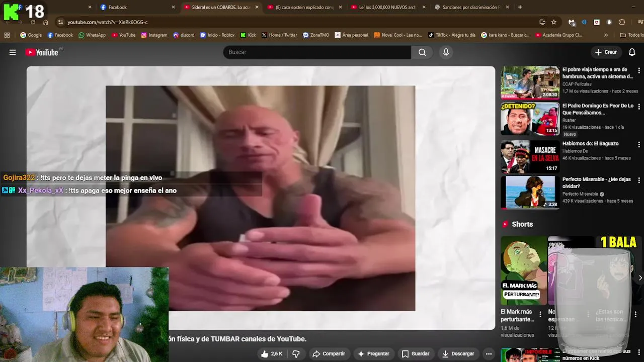The image size is (644, 362).
Task: Go to the YouTube home logo
Action: coord(41,52)
